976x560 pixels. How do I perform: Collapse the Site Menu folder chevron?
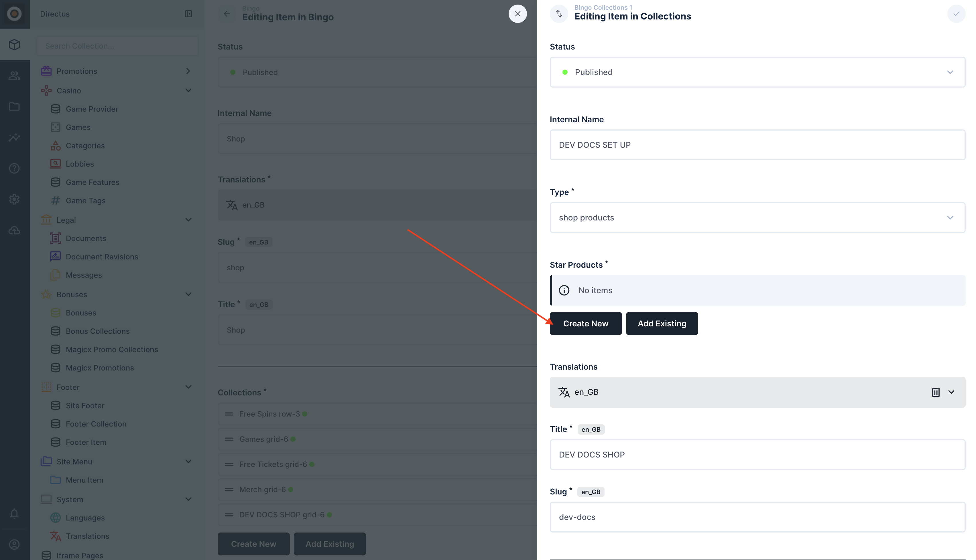click(x=188, y=462)
